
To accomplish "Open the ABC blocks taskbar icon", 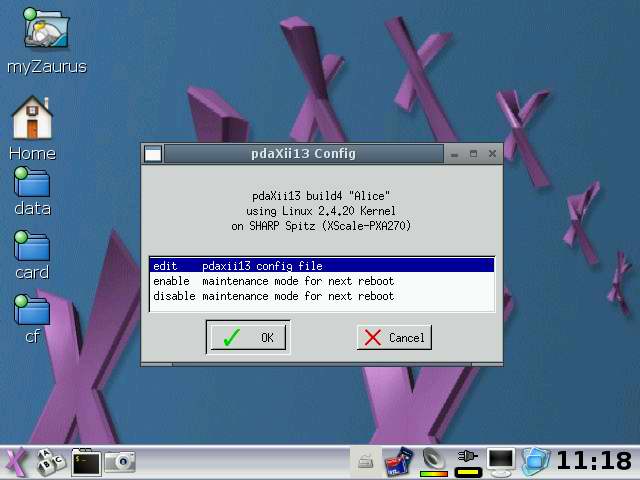I will pos(50,461).
